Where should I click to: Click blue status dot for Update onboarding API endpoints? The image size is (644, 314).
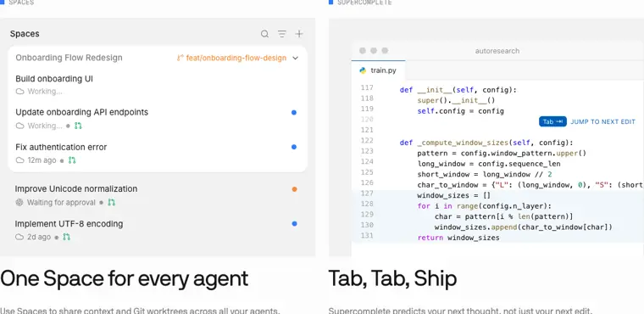coord(294,112)
